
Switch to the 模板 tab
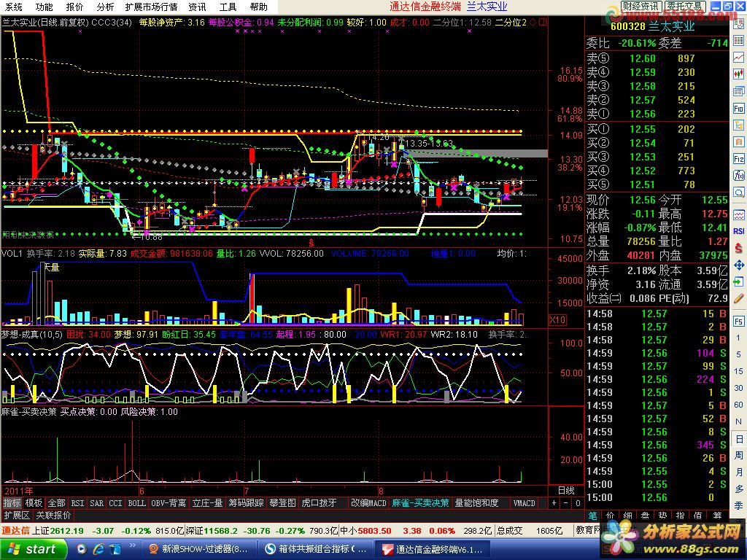(34, 503)
